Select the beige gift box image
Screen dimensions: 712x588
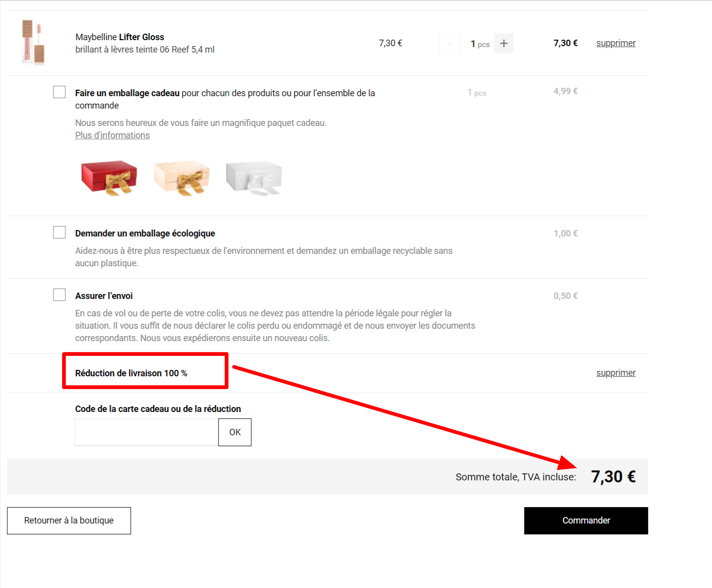[x=181, y=177]
